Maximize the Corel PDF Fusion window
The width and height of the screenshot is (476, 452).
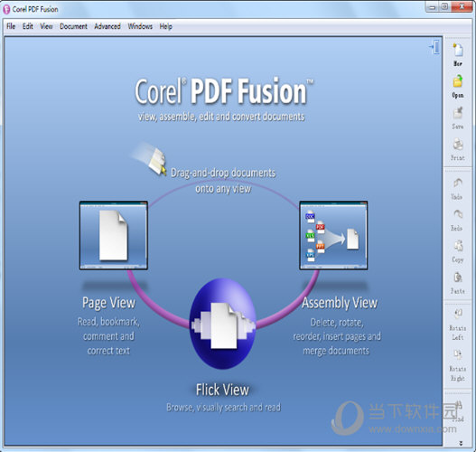pyautogui.click(x=445, y=6)
